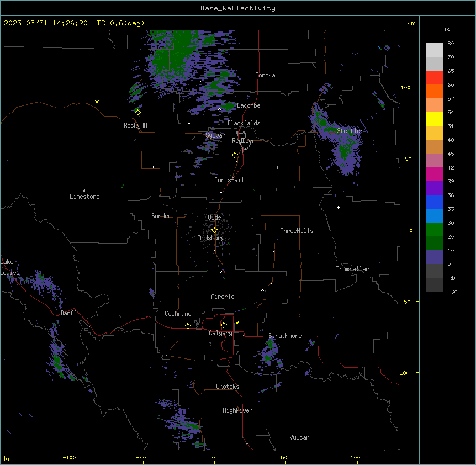Select the yellow diamond marker between Olds and Didsbury
This screenshot has width=476, height=465.
click(214, 230)
